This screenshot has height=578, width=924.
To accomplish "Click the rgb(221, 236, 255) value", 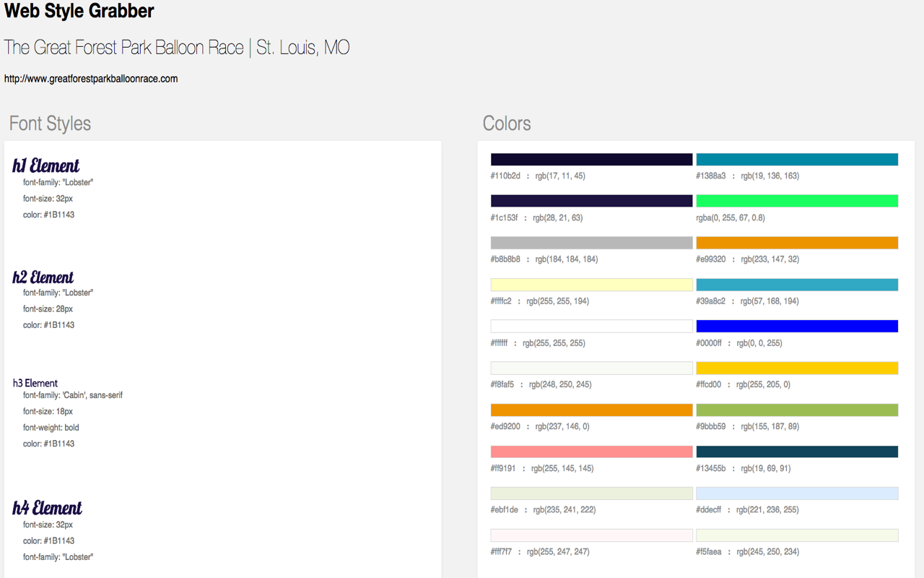I will coord(768,510).
